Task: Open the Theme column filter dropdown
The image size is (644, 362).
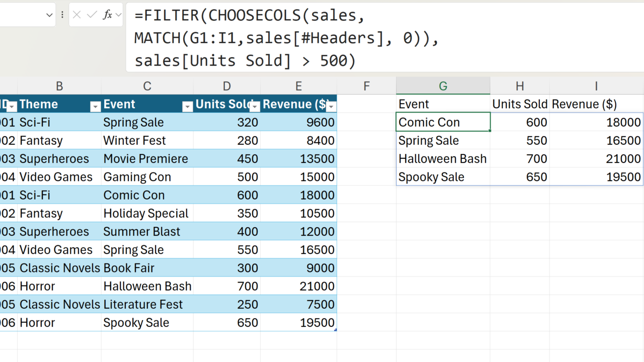Action: click(x=95, y=106)
